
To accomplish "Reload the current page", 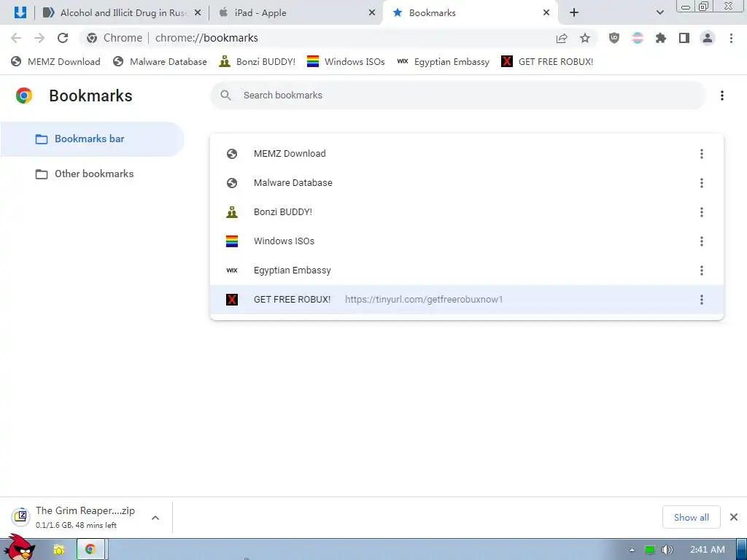I will pyautogui.click(x=63, y=38).
